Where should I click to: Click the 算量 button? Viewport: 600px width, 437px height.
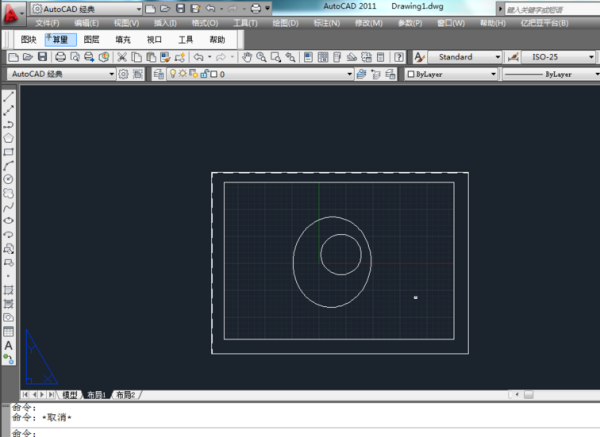tap(60, 40)
